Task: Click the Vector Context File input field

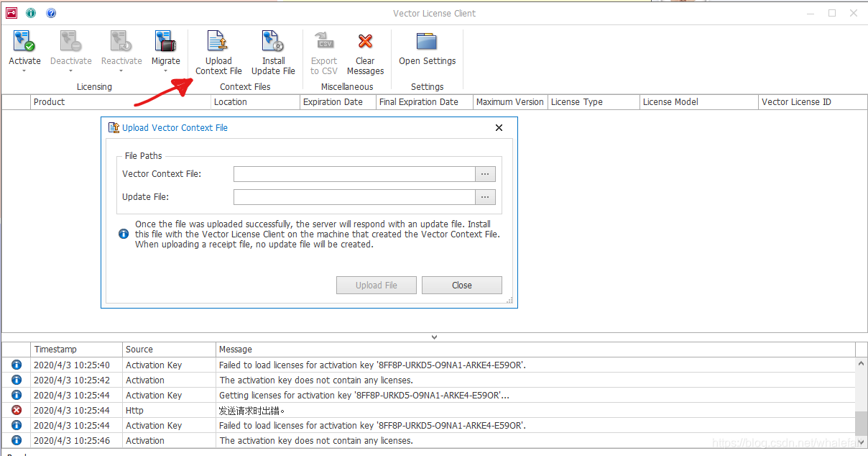Action: [354, 174]
